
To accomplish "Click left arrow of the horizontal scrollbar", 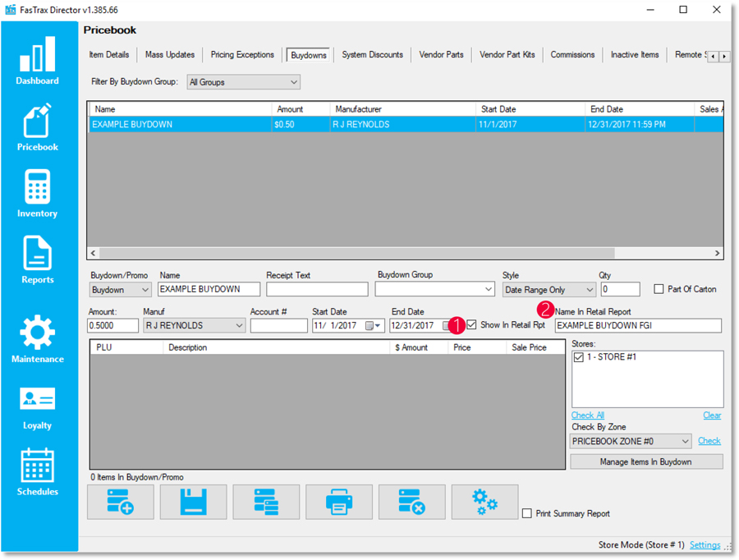I will (94, 253).
